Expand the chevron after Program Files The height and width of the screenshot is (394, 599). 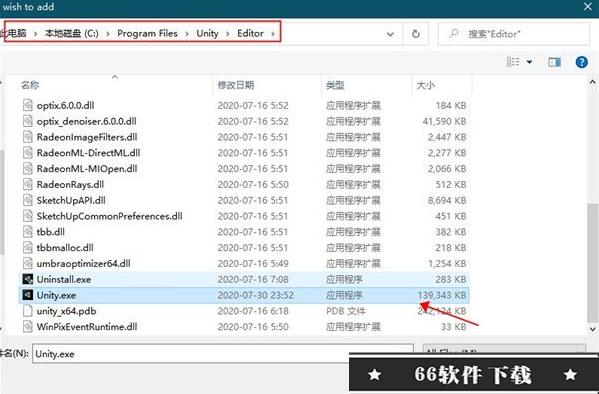coord(187,34)
